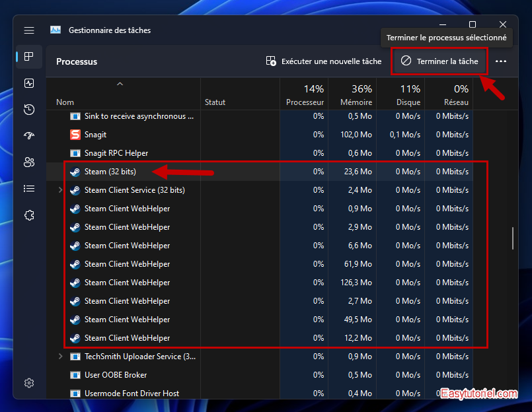Select Steam Client WebHelper using 12,2 Mo
The width and height of the screenshot is (532, 412).
tap(260, 338)
